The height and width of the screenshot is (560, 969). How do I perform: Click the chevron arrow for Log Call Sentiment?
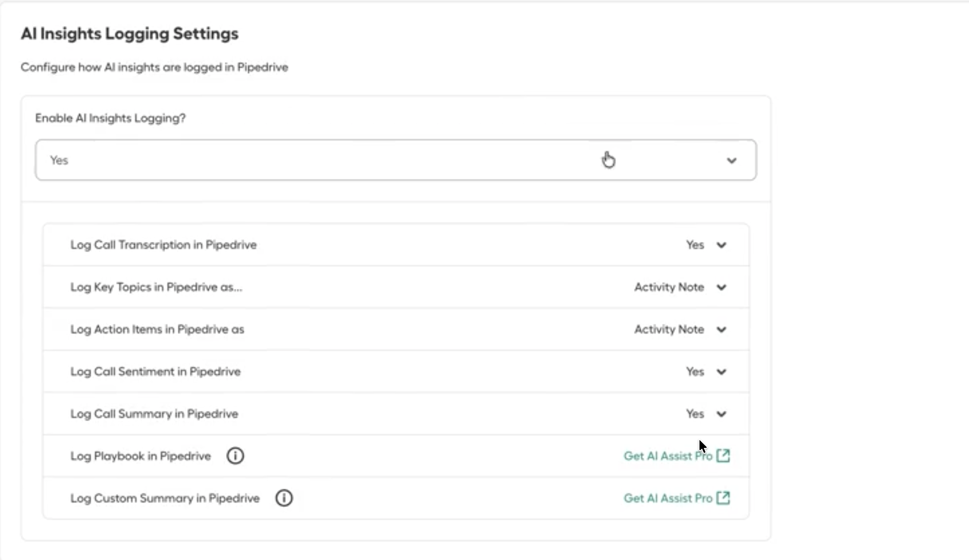(721, 372)
